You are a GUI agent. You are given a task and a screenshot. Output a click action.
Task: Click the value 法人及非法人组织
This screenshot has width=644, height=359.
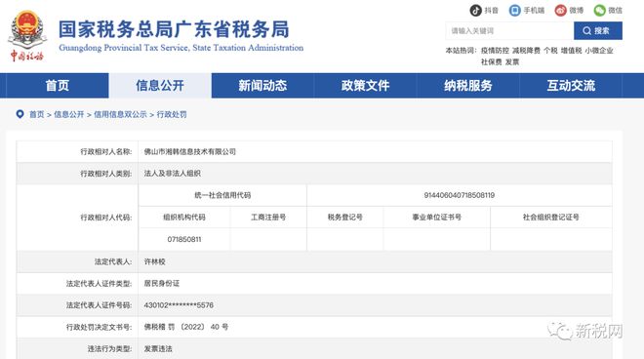172,174
